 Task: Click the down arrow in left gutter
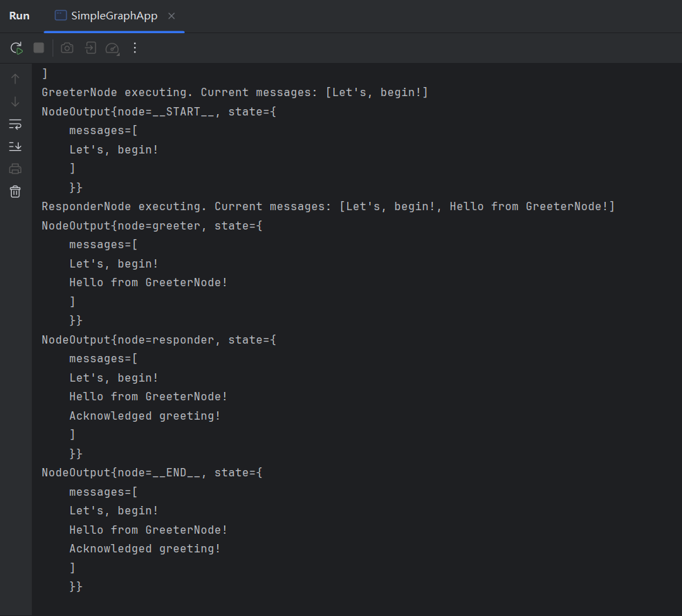point(15,102)
